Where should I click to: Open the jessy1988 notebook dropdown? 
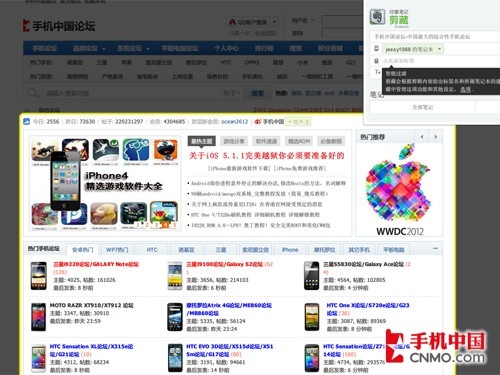coord(413,49)
